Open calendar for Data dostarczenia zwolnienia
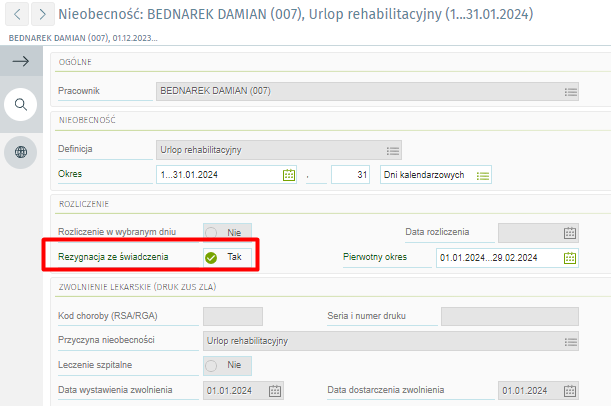Viewport: 611px width, 406px height. (x=569, y=390)
